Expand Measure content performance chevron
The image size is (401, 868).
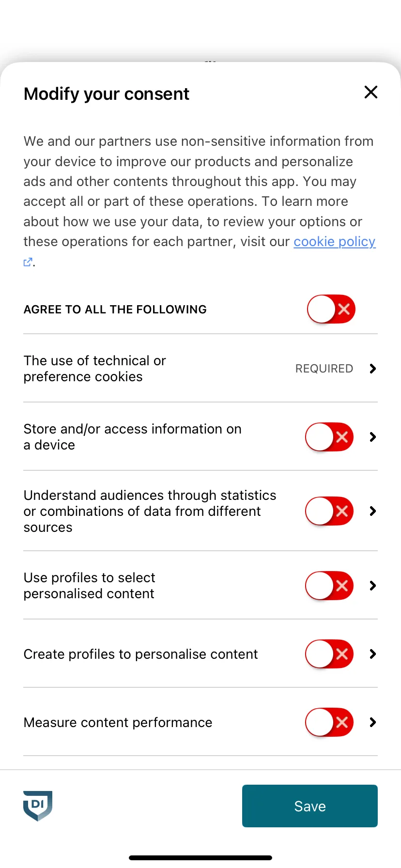point(372,722)
